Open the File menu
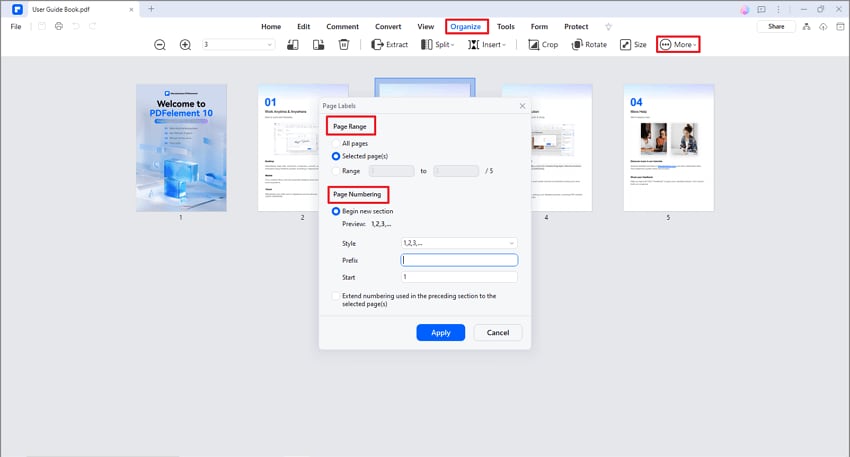The width and height of the screenshot is (850, 457). click(x=16, y=27)
